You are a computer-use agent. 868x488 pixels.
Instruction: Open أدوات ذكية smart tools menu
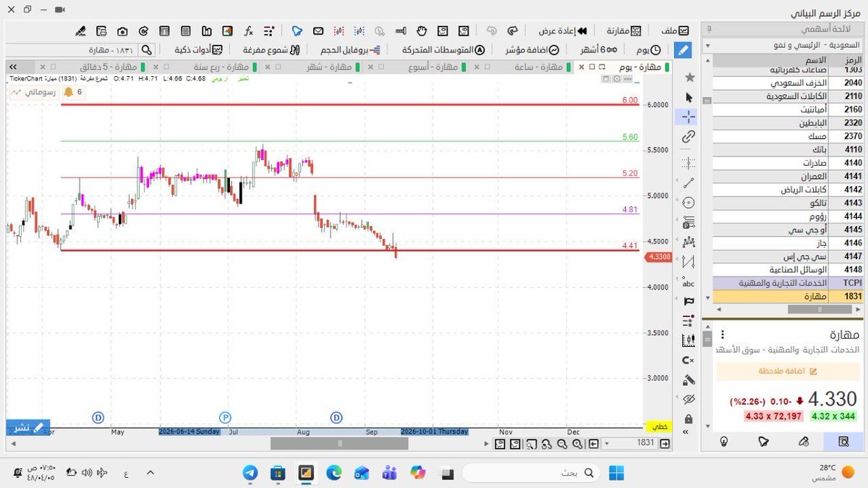(198, 50)
